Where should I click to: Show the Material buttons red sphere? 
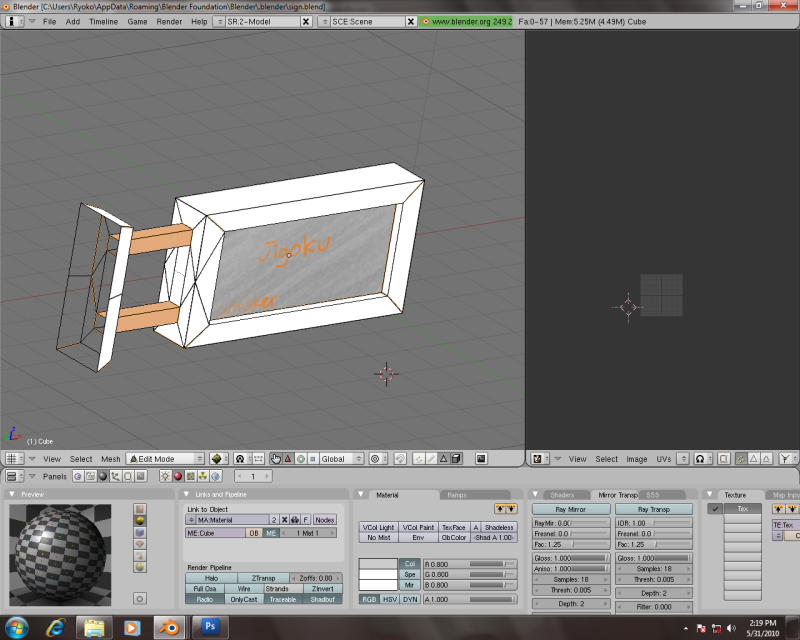tap(178, 476)
